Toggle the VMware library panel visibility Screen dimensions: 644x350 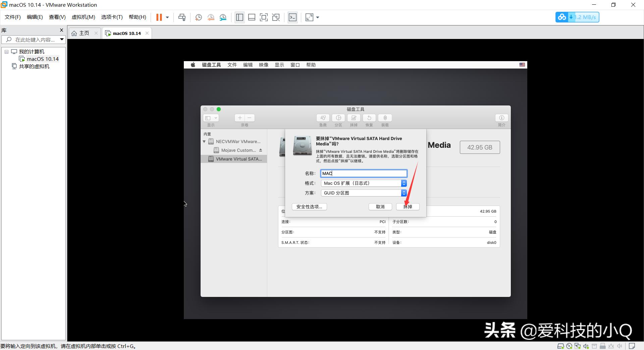[x=239, y=17]
